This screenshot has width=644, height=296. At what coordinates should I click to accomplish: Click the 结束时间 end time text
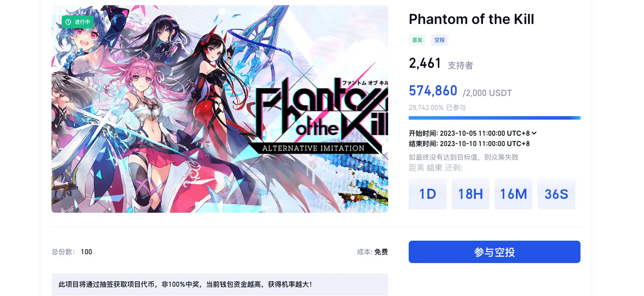[469, 143]
